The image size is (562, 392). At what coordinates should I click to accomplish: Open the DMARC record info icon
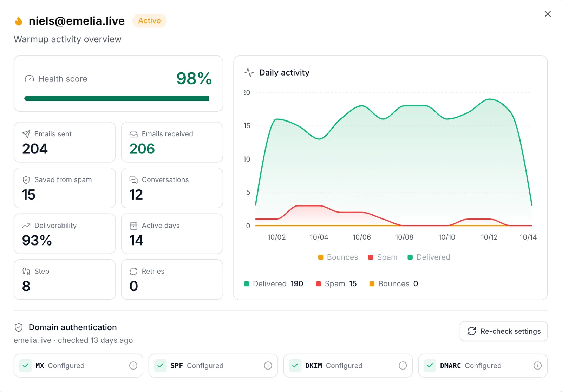tap(538, 366)
